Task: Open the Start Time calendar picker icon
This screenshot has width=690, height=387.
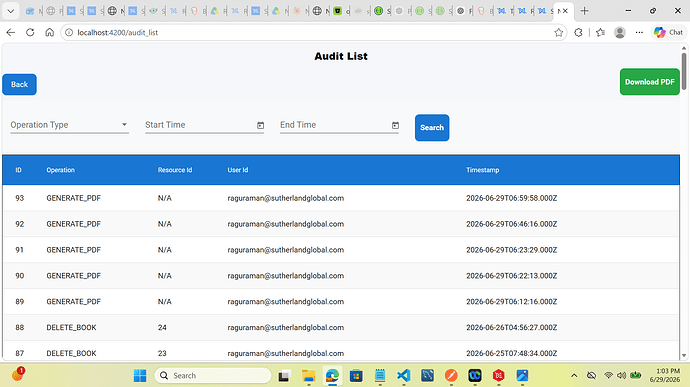Action: tap(261, 125)
